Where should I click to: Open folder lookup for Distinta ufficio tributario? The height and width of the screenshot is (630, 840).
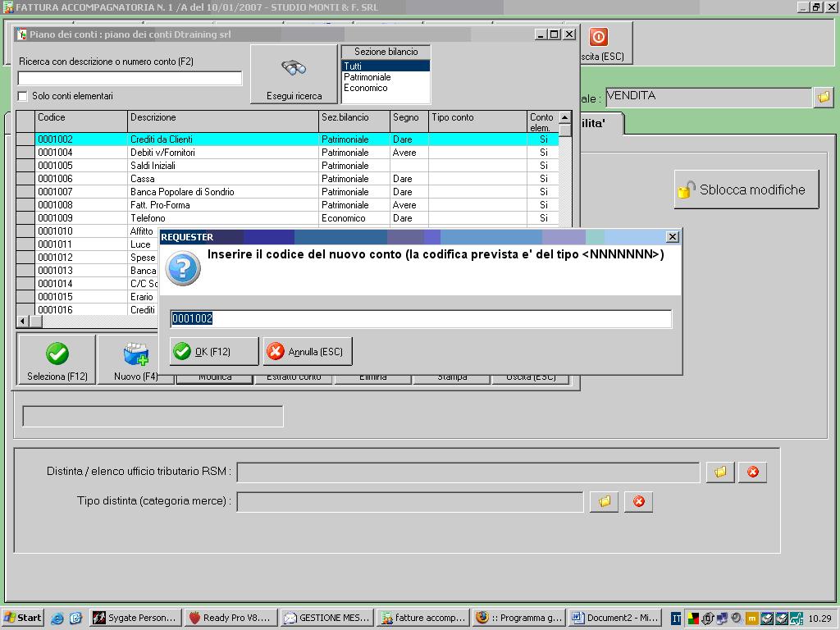(x=720, y=472)
